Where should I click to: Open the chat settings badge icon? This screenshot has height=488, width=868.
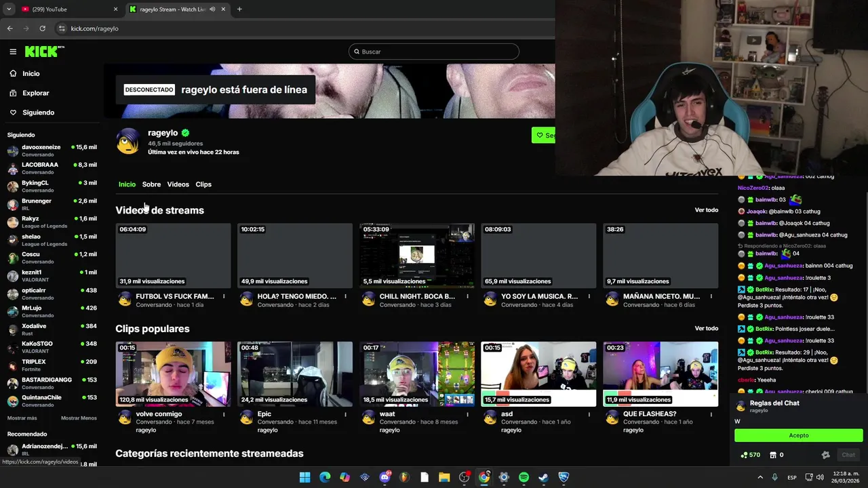[x=825, y=455]
